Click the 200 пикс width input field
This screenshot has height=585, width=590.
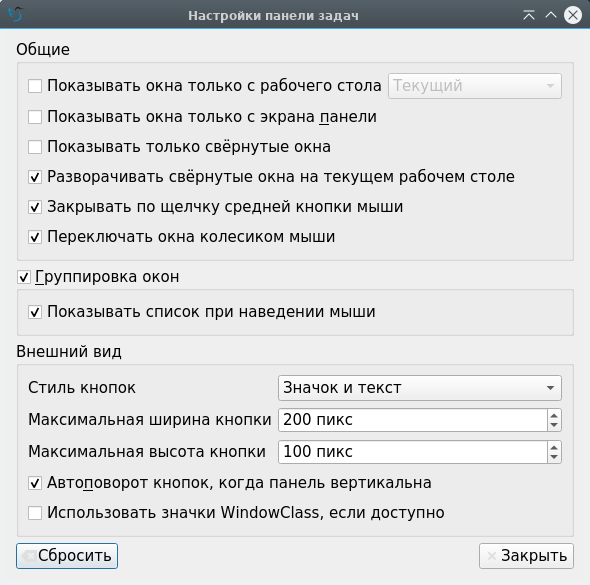[x=413, y=420]
